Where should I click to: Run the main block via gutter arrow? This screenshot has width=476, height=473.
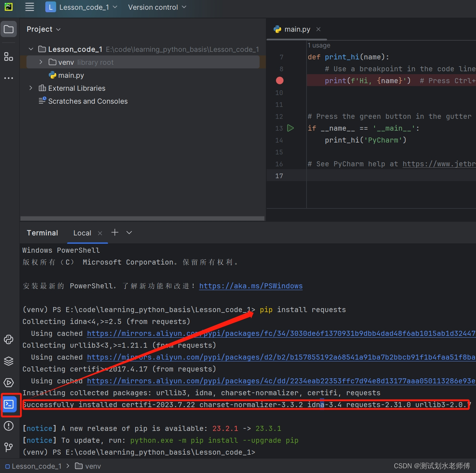tap(291, 128)
